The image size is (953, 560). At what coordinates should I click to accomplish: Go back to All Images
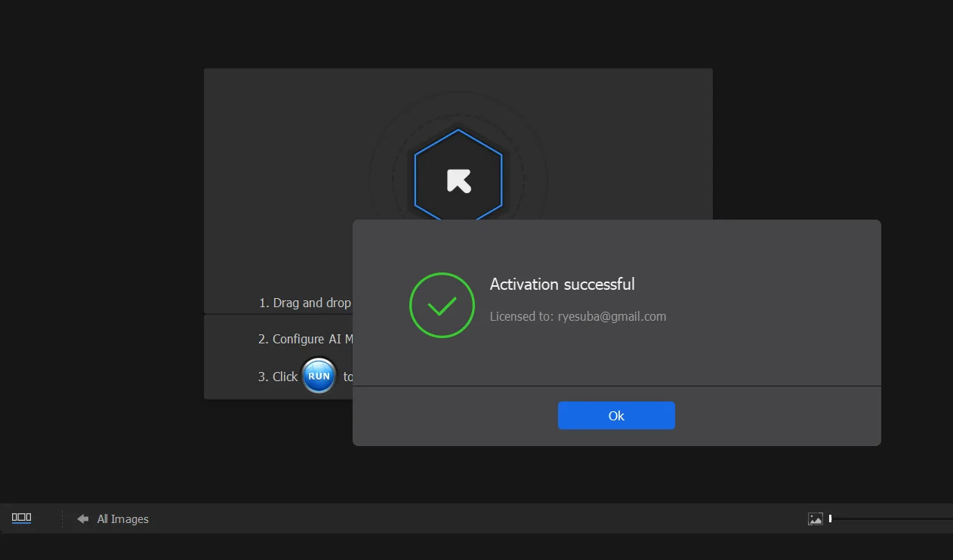[123, 518]
